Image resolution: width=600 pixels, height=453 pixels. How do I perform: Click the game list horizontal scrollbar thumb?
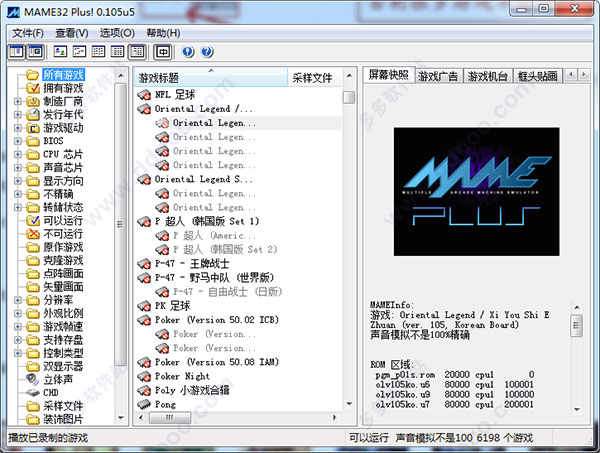[170, 417]
